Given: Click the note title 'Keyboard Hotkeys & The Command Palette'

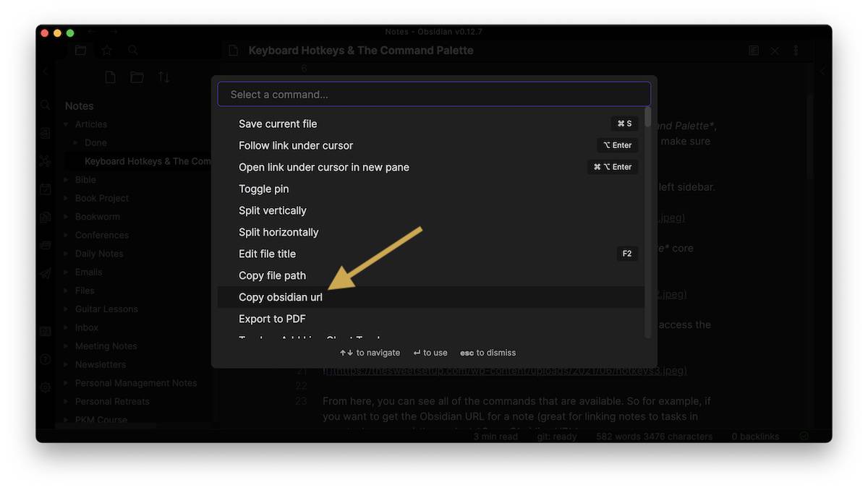Looking at the screenshot, I should pos(361,51).
